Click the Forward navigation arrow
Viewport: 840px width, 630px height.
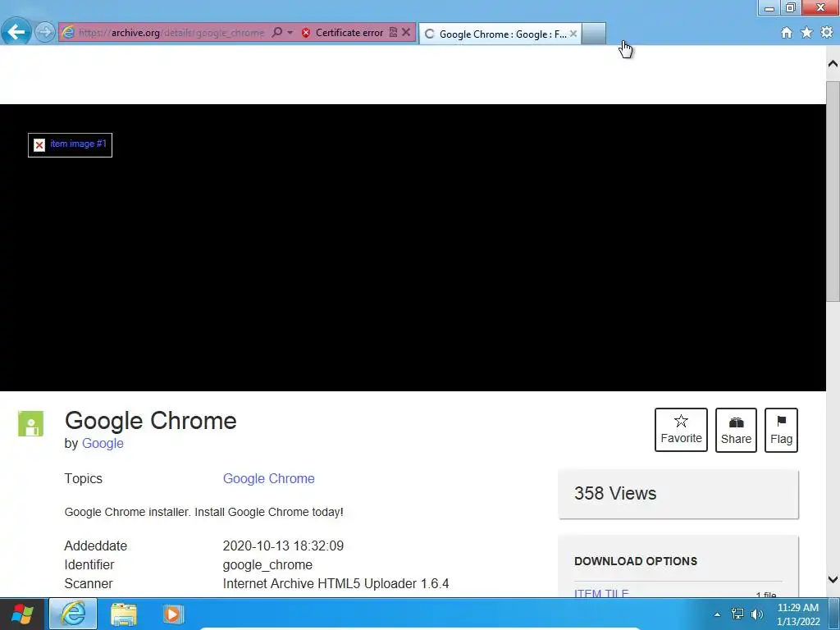pyautogui.click(x=45, y=32)
